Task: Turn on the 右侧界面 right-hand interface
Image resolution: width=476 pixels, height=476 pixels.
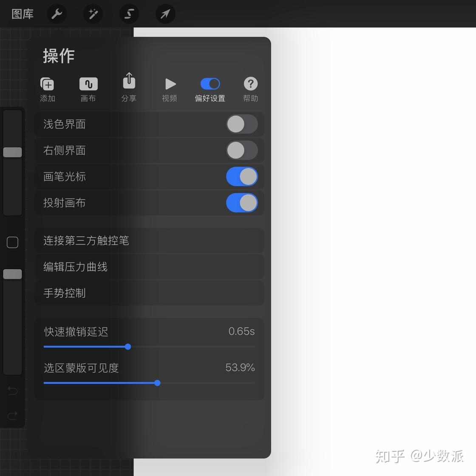Action: (x=242, y=150)
